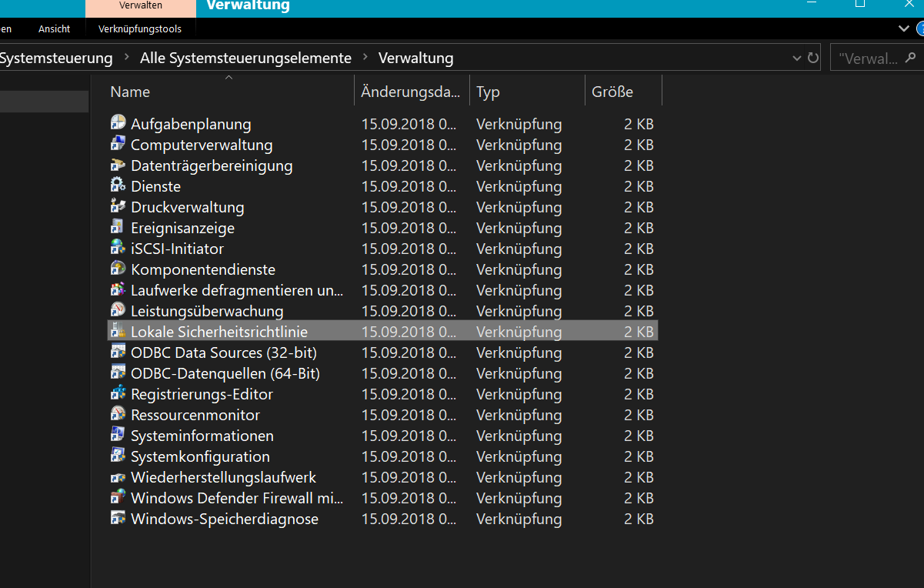The width and height of the screenshot is (924, 588).
Task: Expand the ribbon with the chevron
Action: coord(904,28)
